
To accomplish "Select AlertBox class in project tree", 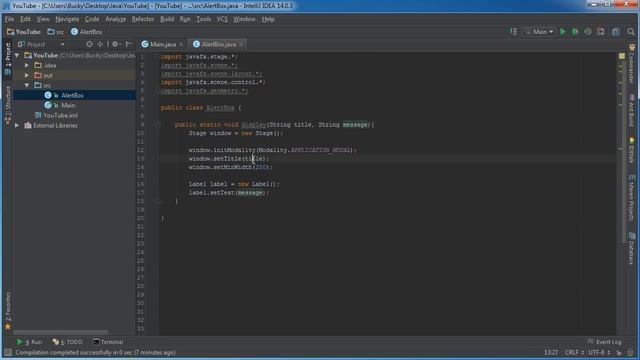I will click(73, 95).
